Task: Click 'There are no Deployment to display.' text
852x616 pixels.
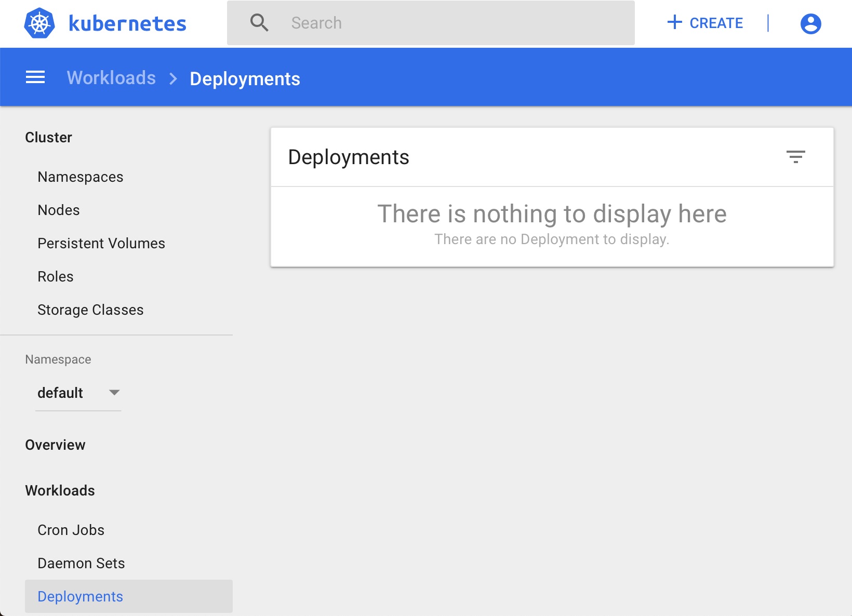Action: (x=552, y=239)
